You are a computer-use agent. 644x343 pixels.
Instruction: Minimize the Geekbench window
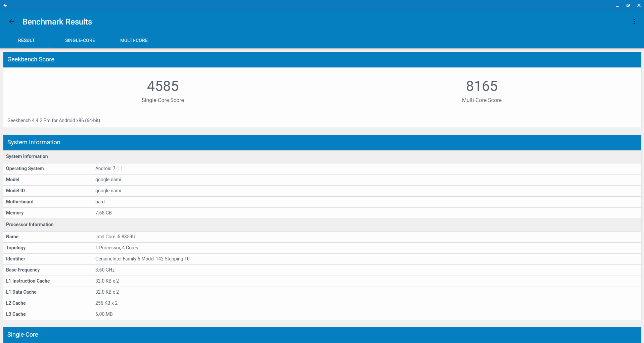coord(617,6)
